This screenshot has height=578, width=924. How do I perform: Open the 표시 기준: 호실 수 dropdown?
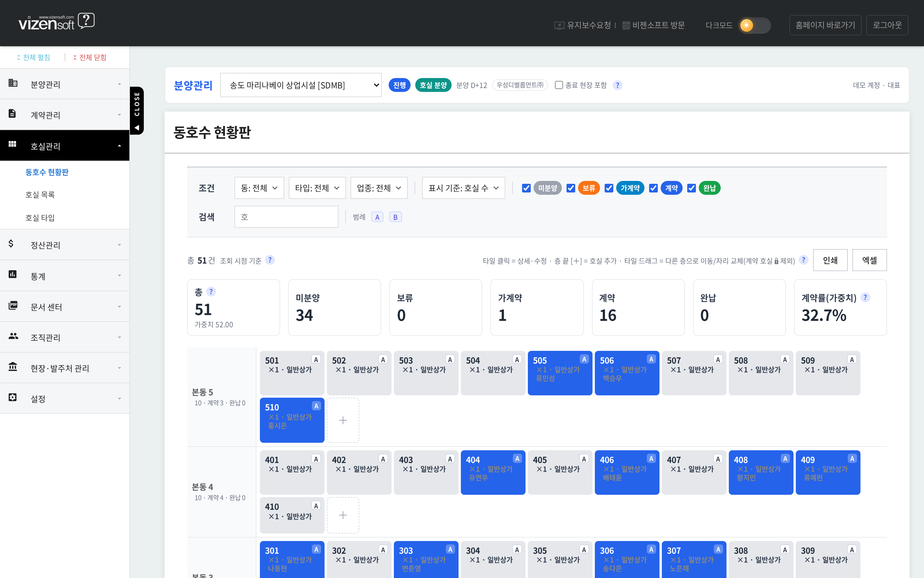(463, 188)
